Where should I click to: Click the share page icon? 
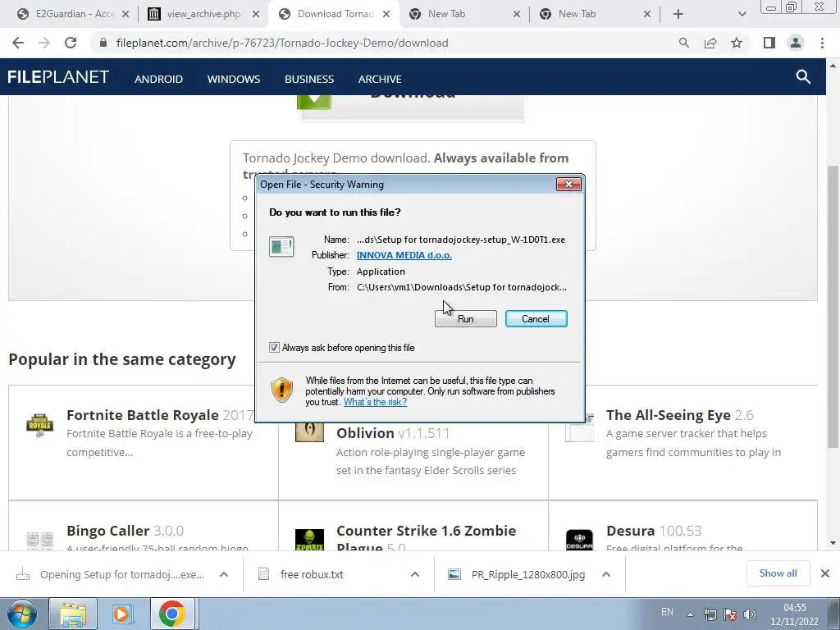click(710, 43)
